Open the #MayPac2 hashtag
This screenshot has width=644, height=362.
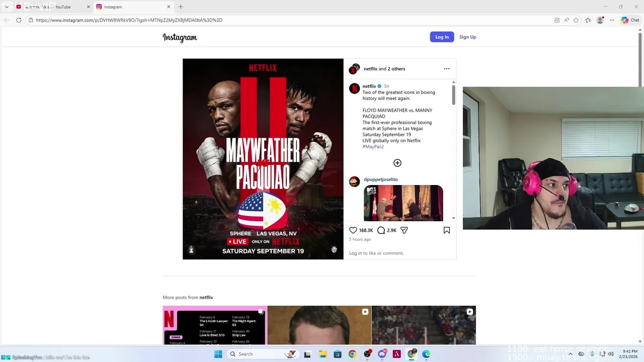click(x=373, y=147)
